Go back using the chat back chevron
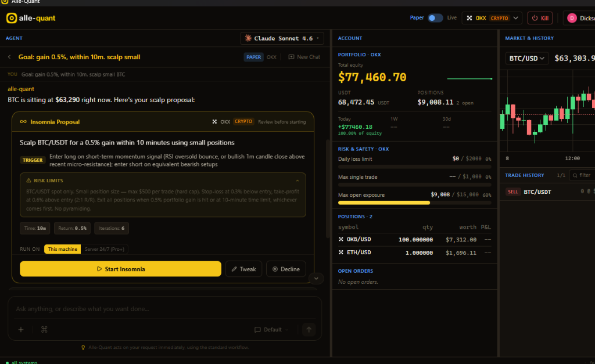The image size is (595, 364). tap(9, 57)
